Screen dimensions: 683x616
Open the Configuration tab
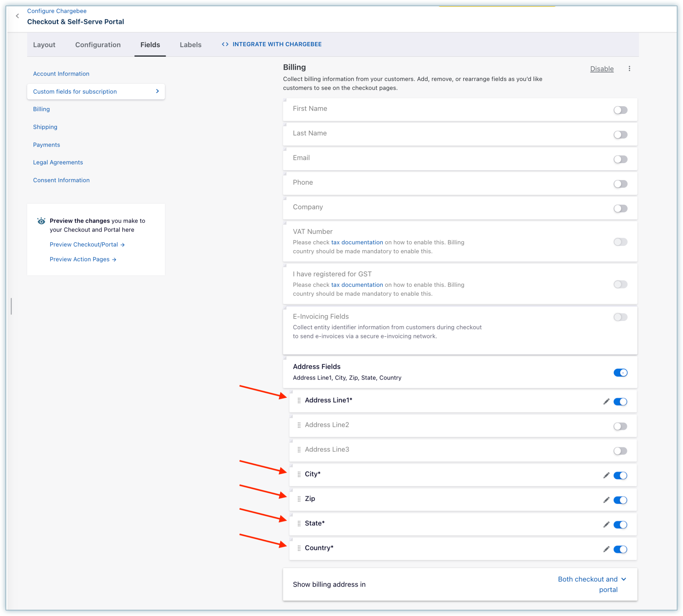tap(98, 45)
